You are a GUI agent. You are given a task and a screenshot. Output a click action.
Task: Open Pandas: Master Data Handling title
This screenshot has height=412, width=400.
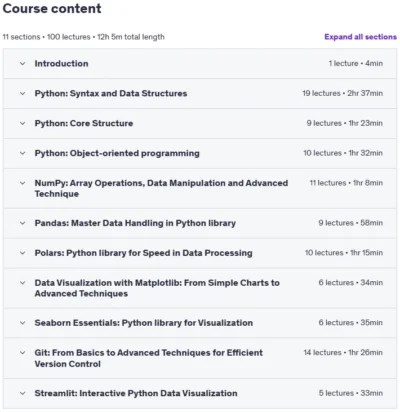tap(135, 223)
